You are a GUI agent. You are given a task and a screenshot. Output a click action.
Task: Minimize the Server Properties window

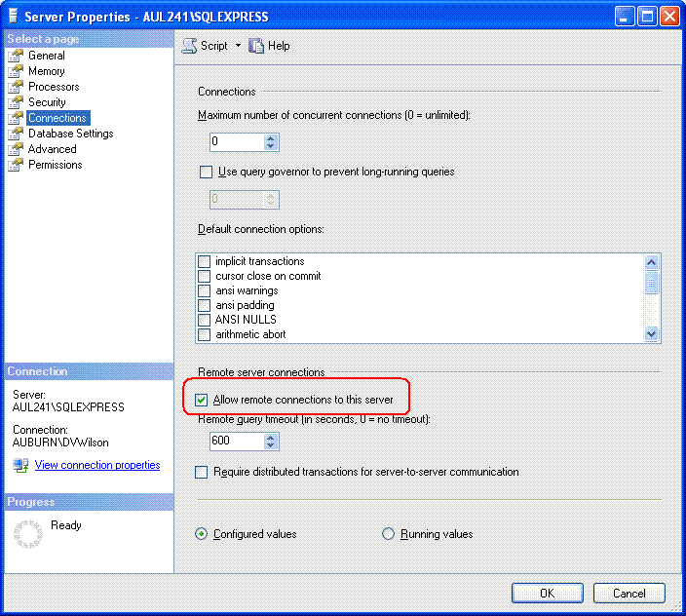click(x=625, y=17)
